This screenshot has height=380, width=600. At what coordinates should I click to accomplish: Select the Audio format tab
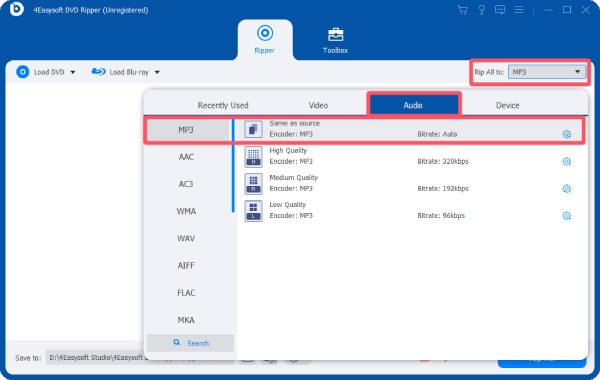(x=413, y=105)
